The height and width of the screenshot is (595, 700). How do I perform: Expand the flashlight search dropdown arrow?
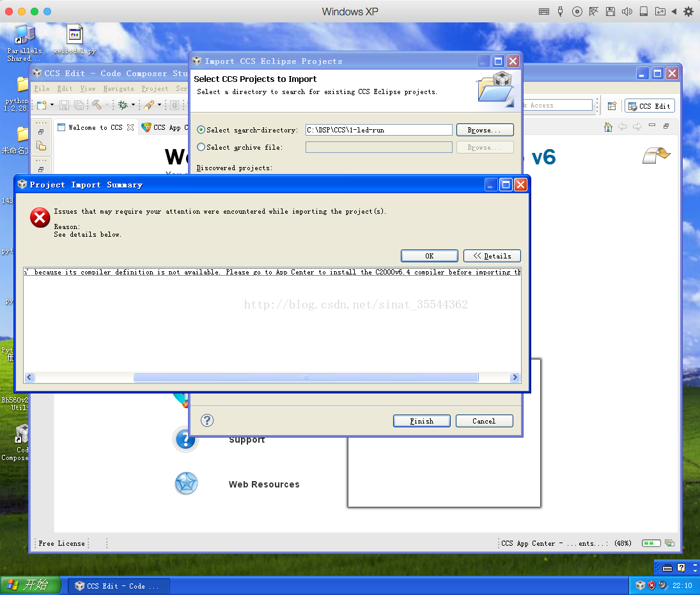coord(159,105)
